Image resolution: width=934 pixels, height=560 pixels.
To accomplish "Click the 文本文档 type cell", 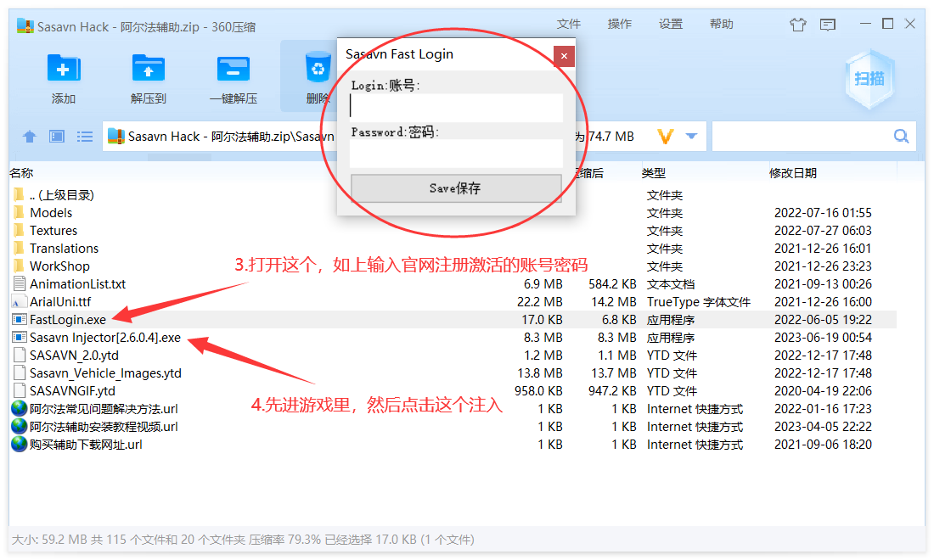I will pyautogui.click(x=671, y=284).
